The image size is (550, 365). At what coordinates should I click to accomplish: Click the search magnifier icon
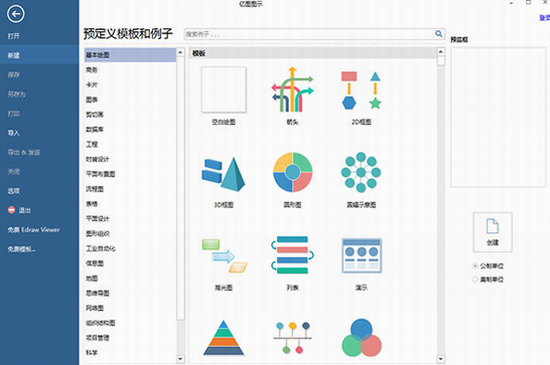coord(438,34)
